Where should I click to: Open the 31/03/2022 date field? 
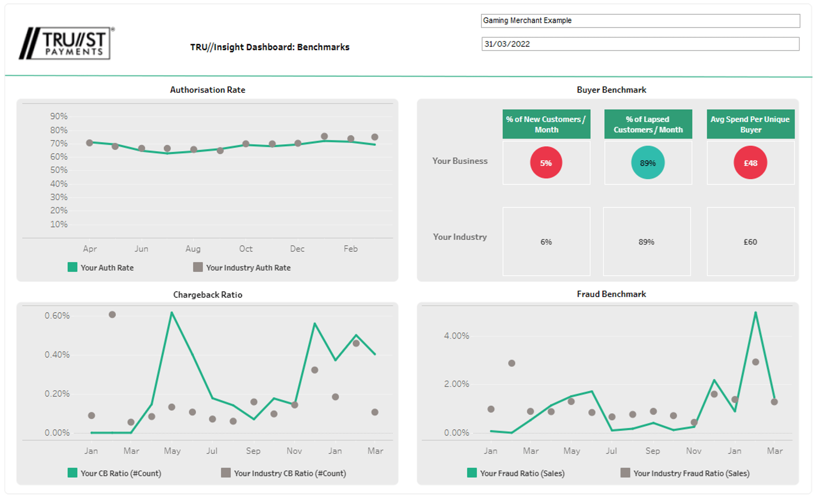point(640,44)
